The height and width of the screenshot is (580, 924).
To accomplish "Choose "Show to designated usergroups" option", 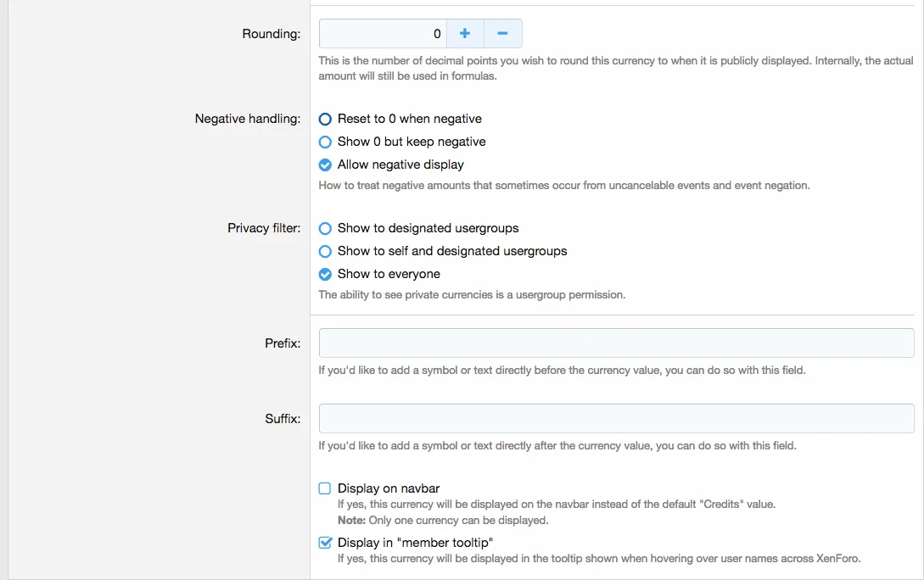I will click(325, 229).
